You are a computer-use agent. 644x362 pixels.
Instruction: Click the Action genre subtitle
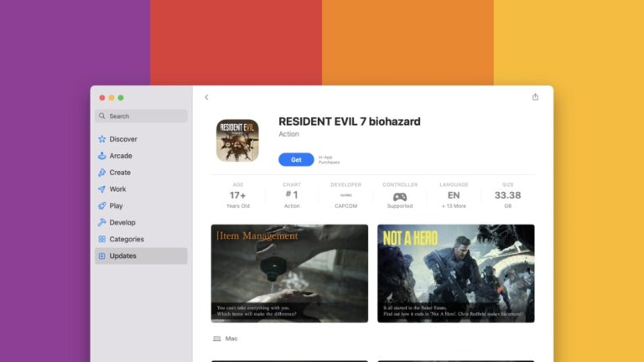(x=288, y=134)
